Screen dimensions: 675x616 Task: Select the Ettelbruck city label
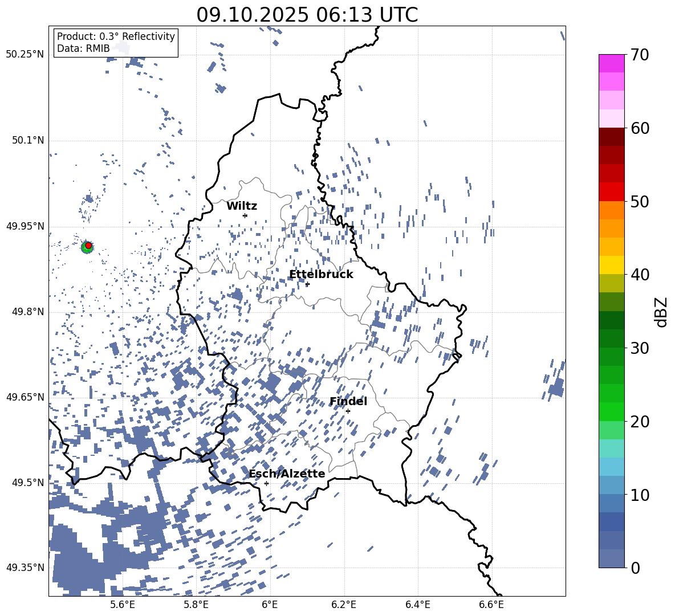pyautogui.click(x=321, y=275)
